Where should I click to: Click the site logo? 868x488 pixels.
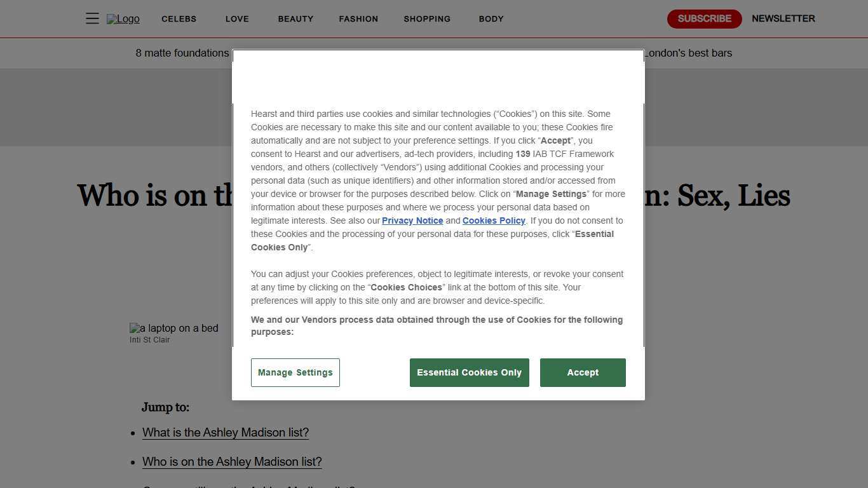123,18
